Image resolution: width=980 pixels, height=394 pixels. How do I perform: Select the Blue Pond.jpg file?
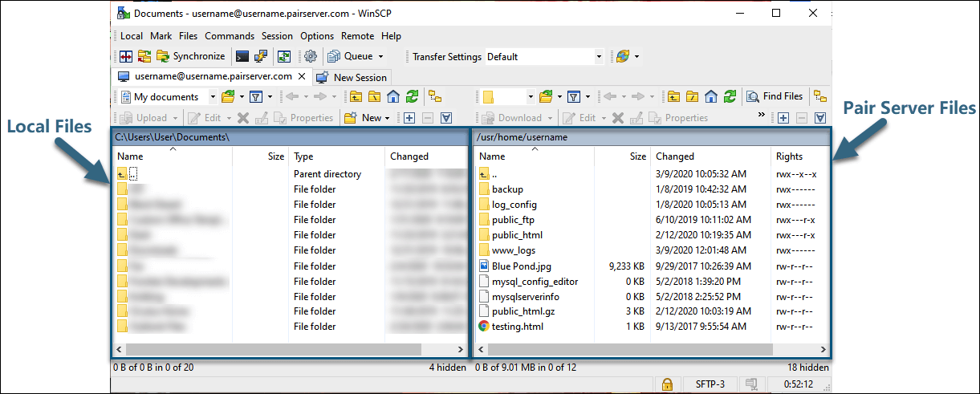522,266
